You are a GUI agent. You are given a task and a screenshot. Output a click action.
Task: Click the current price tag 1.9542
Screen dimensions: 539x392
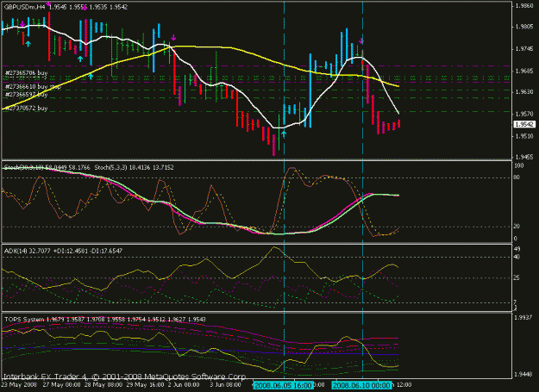[x=524, y=124]
